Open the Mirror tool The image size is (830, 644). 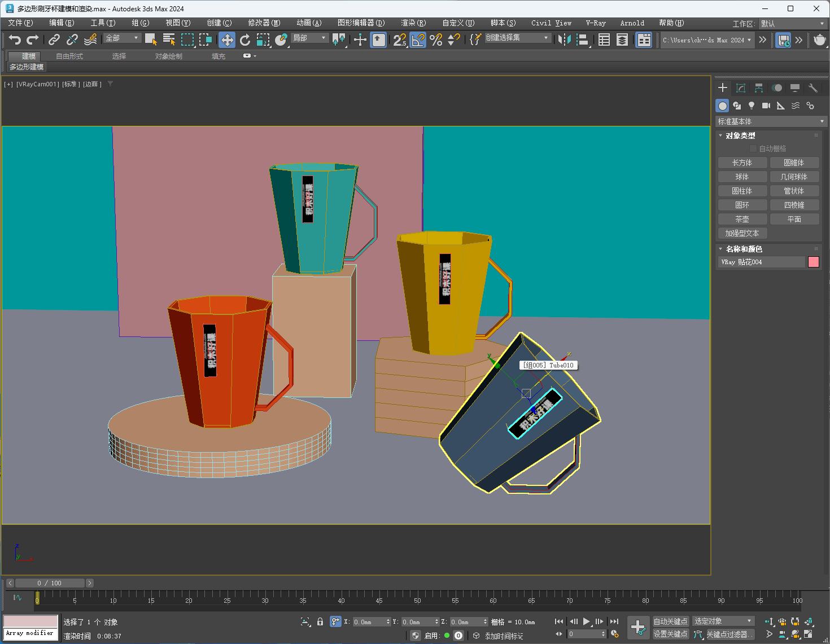point(564,40)
